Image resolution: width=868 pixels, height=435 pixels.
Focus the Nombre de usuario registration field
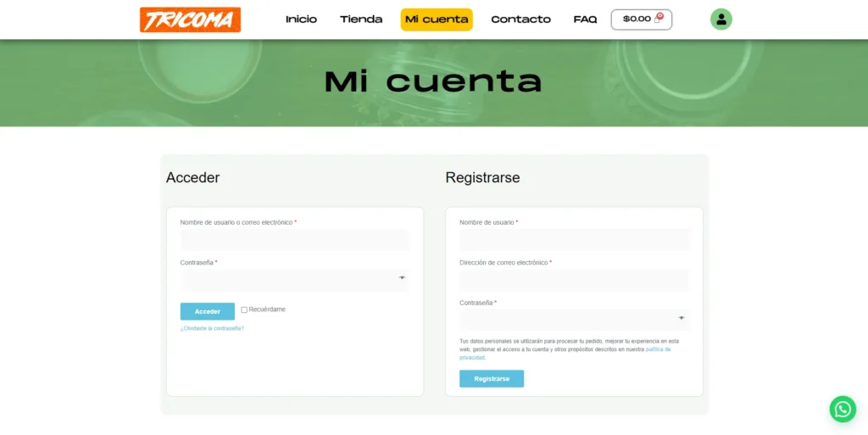[575, 240]
